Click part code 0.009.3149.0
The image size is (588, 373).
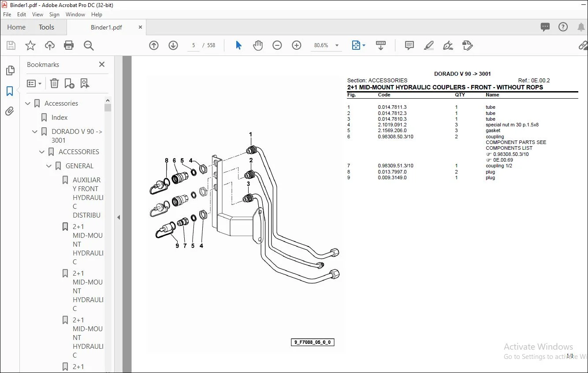click(392, 177)
